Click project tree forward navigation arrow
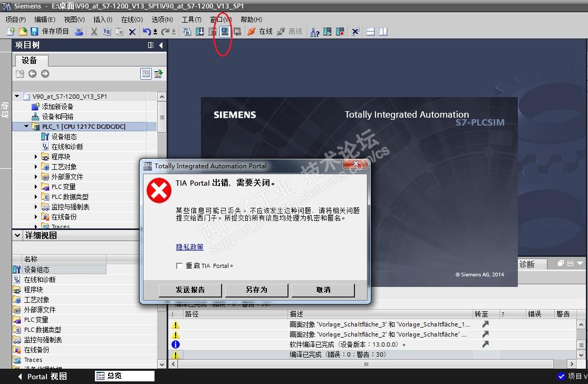588x384 pixels. tap(45, 73)
